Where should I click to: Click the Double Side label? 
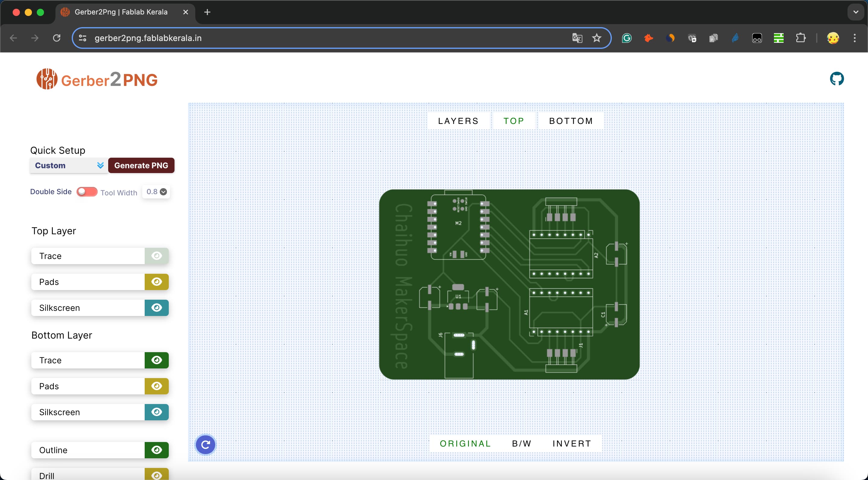[x=51, y=192]
